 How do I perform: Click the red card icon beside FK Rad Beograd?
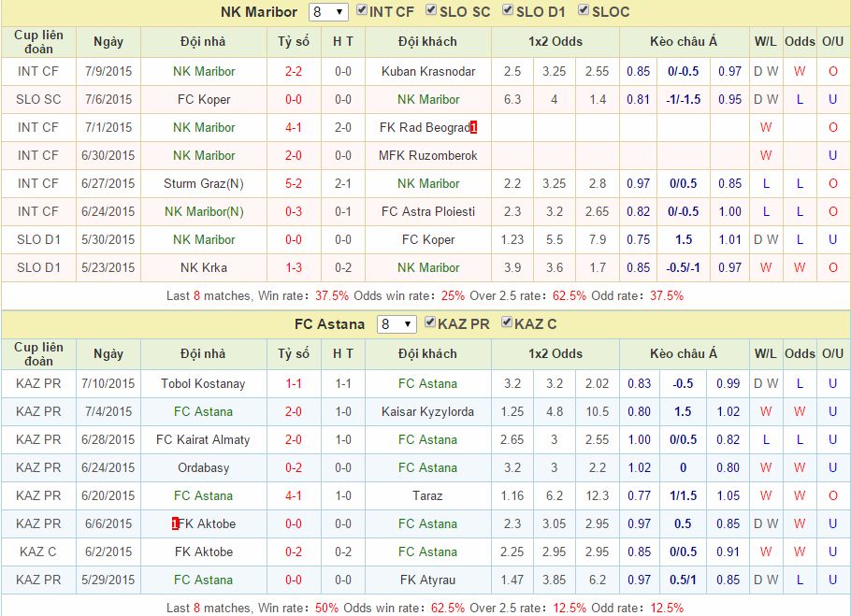tap(474, 127)
